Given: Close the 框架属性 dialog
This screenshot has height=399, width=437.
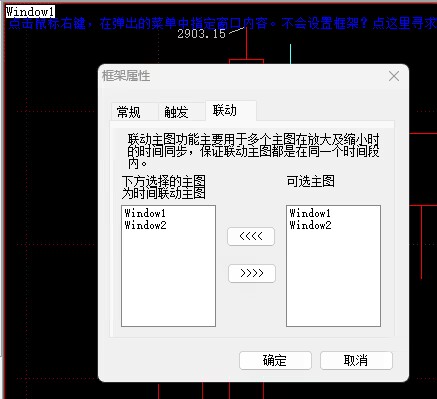Looking at the screenshot, I should 394,76.
